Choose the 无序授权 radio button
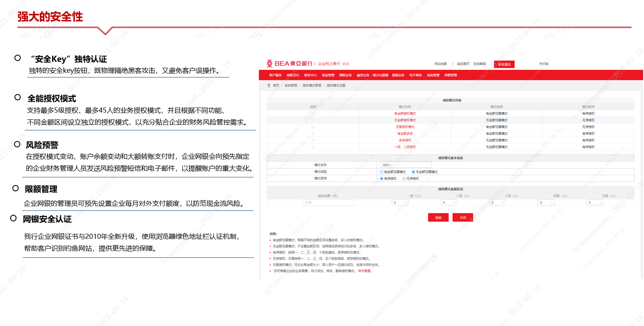This screenshot has width=644, height=326. click(x=404, y=179)
